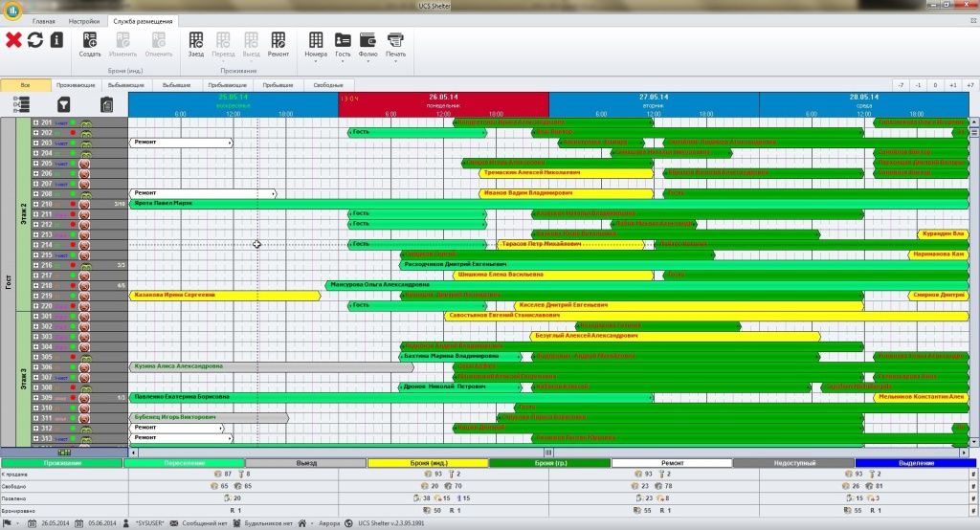The width and height of the screenshot is (980, 530).
Task: Switch to the Настройки tab
Action: [83, 20]
